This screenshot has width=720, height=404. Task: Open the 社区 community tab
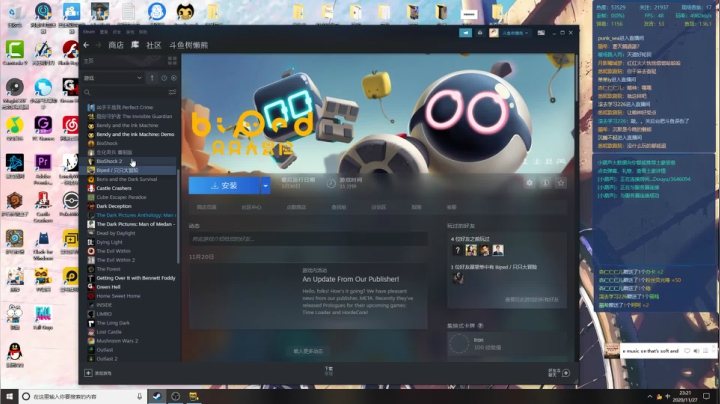(x=153, y=45)
